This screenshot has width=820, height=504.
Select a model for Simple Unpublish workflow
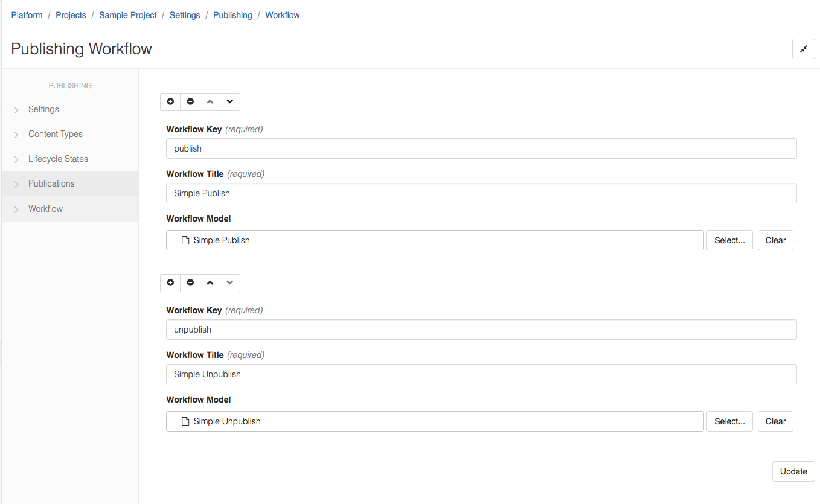pyautogui.click(x=729, y=421)
